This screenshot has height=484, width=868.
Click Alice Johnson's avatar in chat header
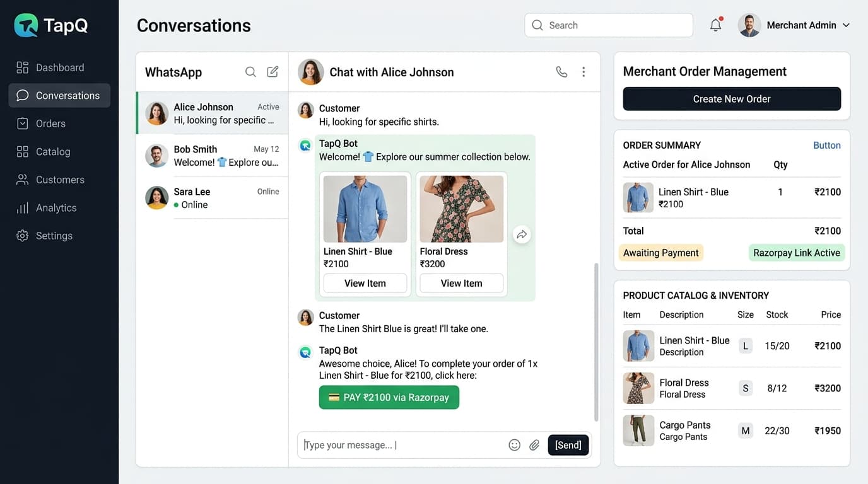[311, 72]
